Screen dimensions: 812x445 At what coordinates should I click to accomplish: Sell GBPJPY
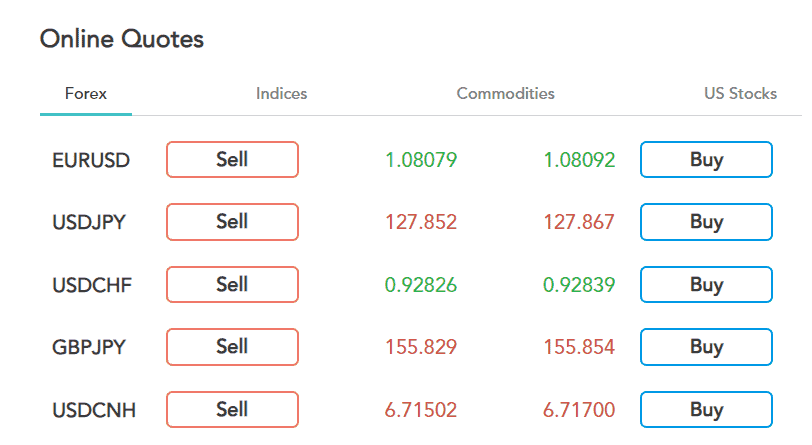(x=233, y=347)
